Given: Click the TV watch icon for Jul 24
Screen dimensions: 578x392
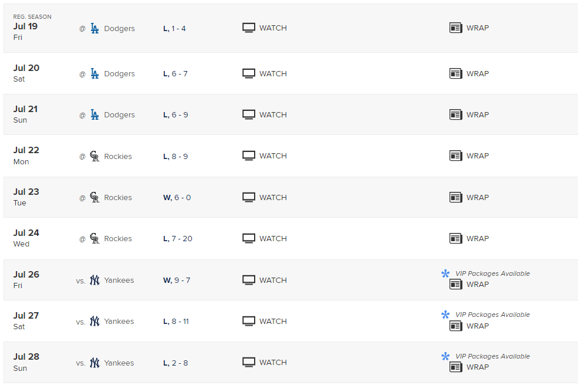Looking at the screenshot, I should (x=249, y=239).
